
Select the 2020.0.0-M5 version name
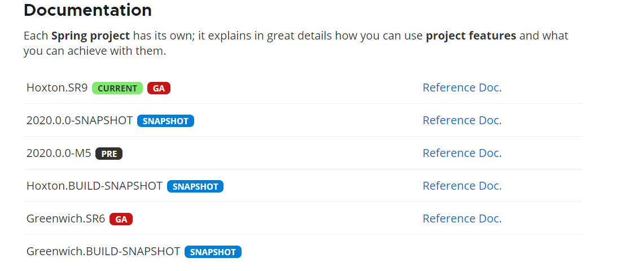59,154
